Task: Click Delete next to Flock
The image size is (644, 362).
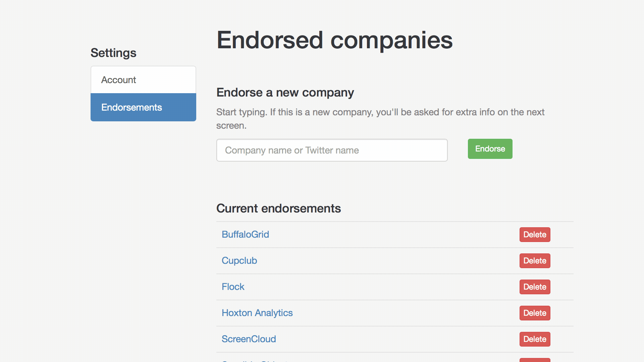Action: [x=535, y=287]
